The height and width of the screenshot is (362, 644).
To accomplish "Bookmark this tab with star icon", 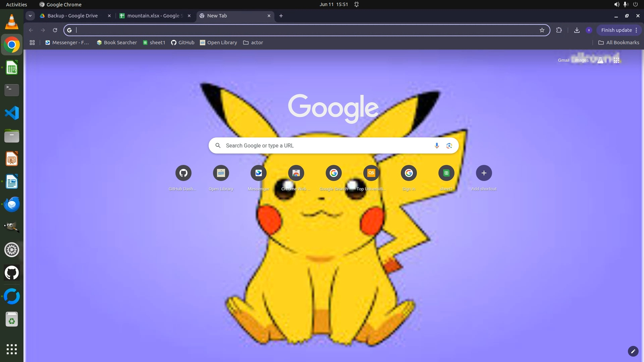I will (542, 30).
